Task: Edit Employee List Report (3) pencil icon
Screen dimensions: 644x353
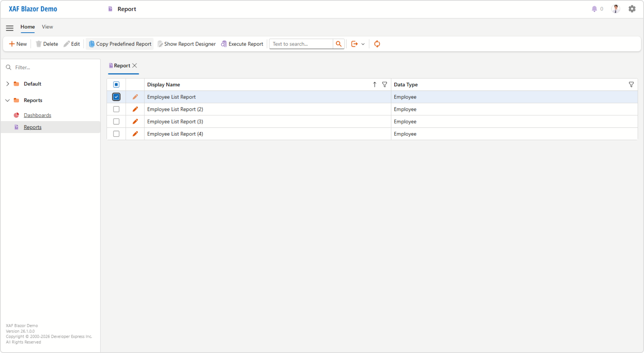Action: click(x=135, y=122)
